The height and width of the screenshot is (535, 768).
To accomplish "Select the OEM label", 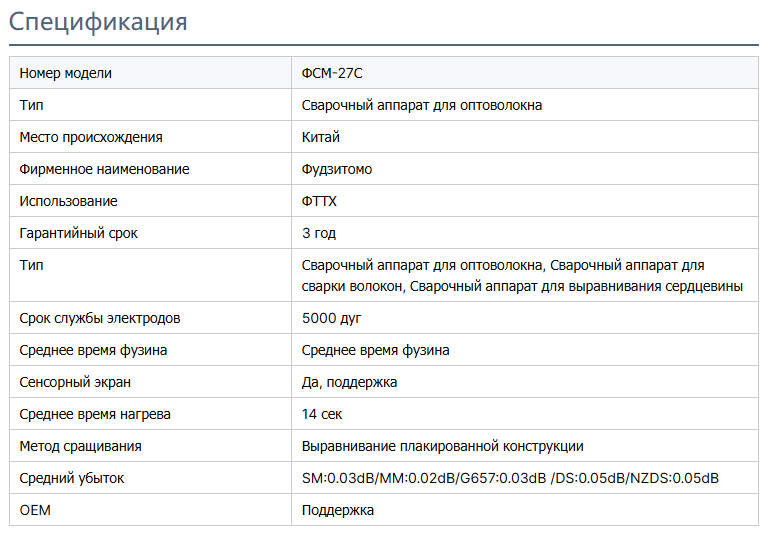I will 35,511.
